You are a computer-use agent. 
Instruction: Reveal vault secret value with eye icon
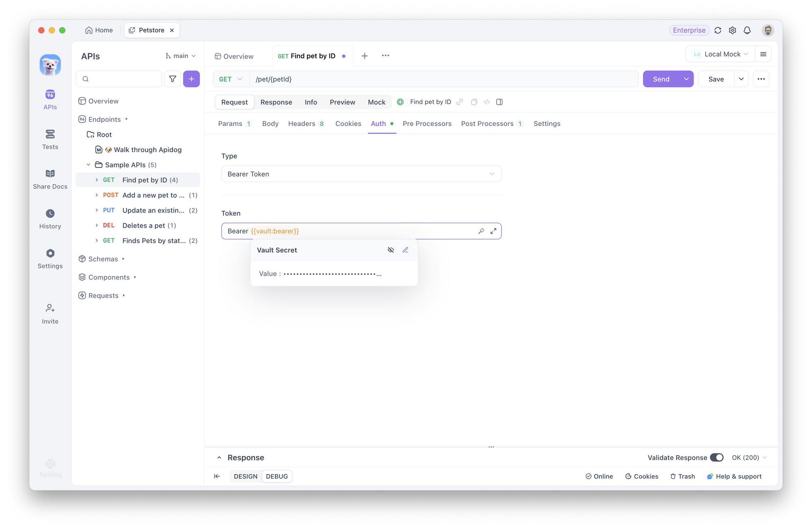[391, 250]
